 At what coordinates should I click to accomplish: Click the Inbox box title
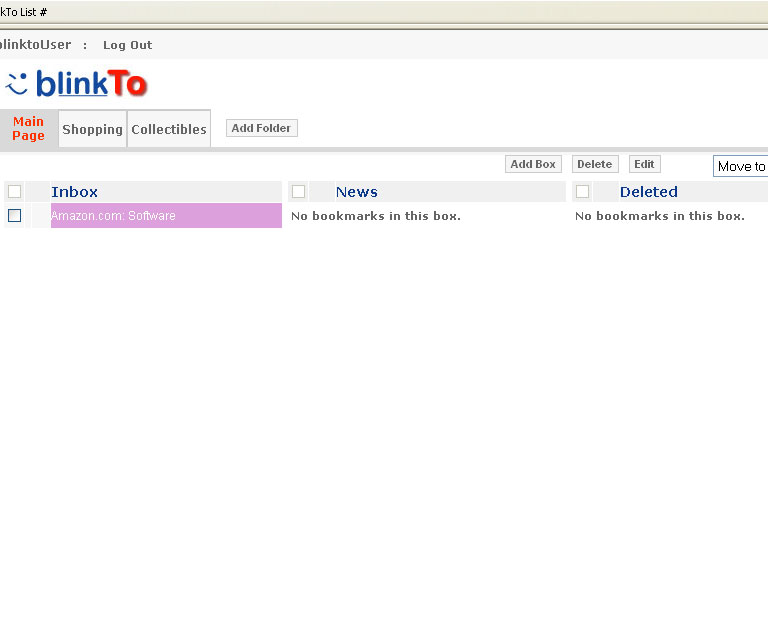74,192
